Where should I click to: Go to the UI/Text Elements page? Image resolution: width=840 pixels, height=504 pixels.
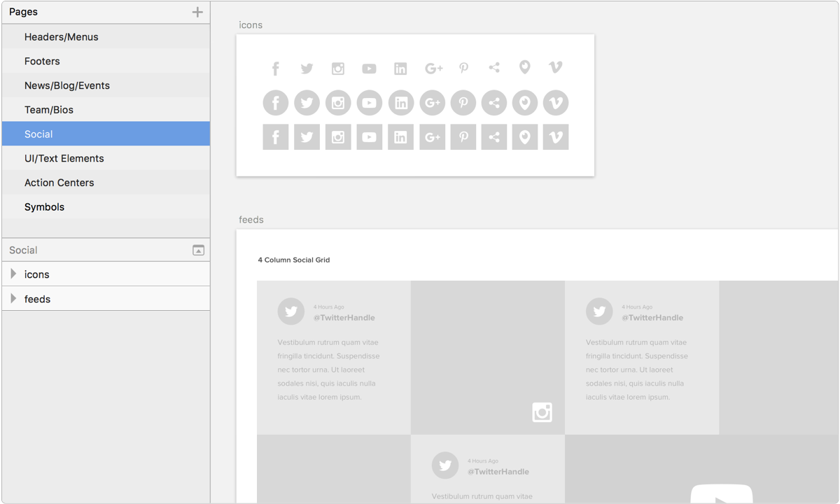pos(106,158)
